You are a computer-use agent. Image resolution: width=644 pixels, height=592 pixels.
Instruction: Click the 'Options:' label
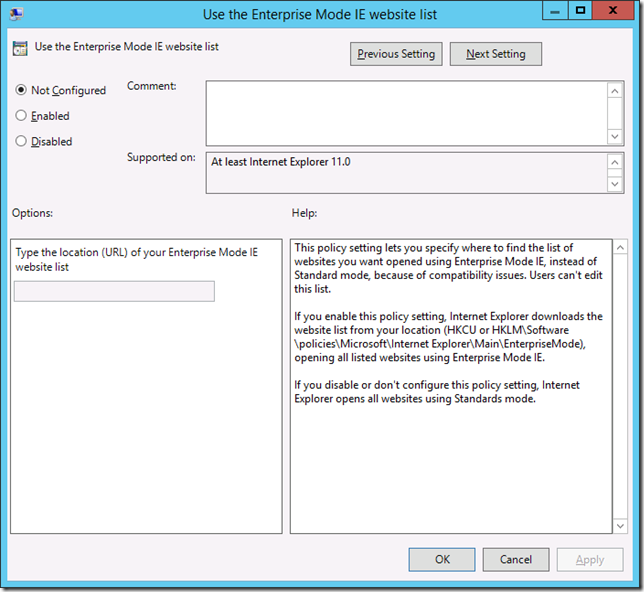tap(32, 213)
